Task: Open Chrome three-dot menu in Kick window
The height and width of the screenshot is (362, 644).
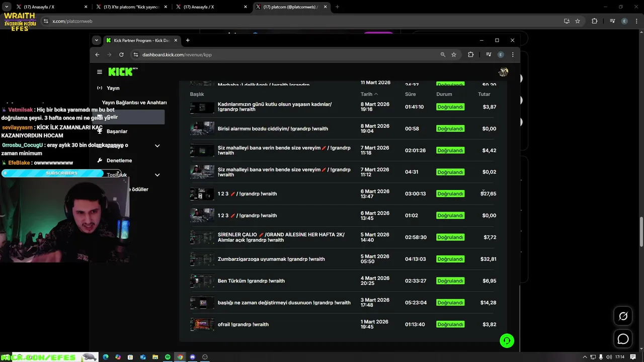Action: (513, 54)
